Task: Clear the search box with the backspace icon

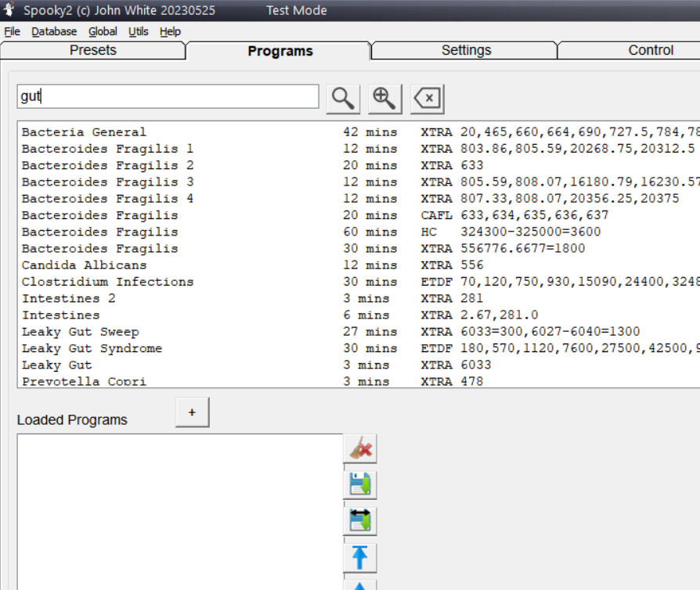Action: point(427,99)
